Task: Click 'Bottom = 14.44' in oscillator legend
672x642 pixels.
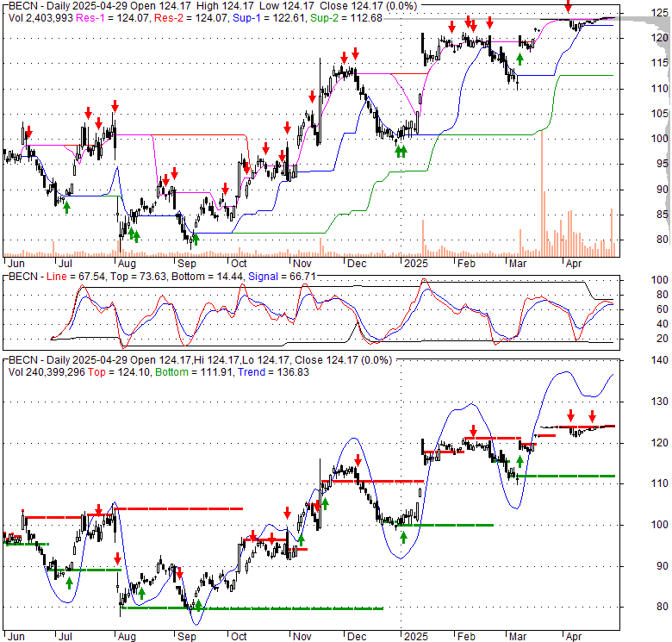Action: click(207, 277)
